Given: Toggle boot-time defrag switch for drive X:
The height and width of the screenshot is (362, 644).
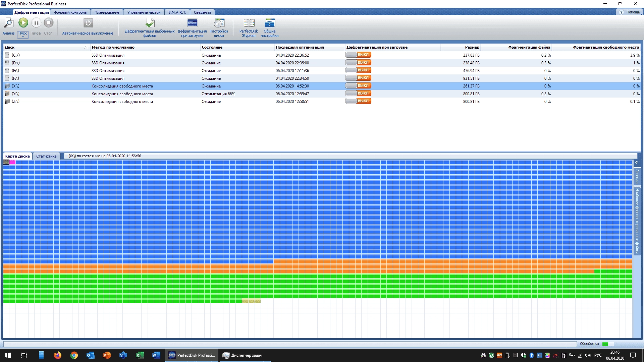Looking at the screenshot, I should tap(358, 85).
